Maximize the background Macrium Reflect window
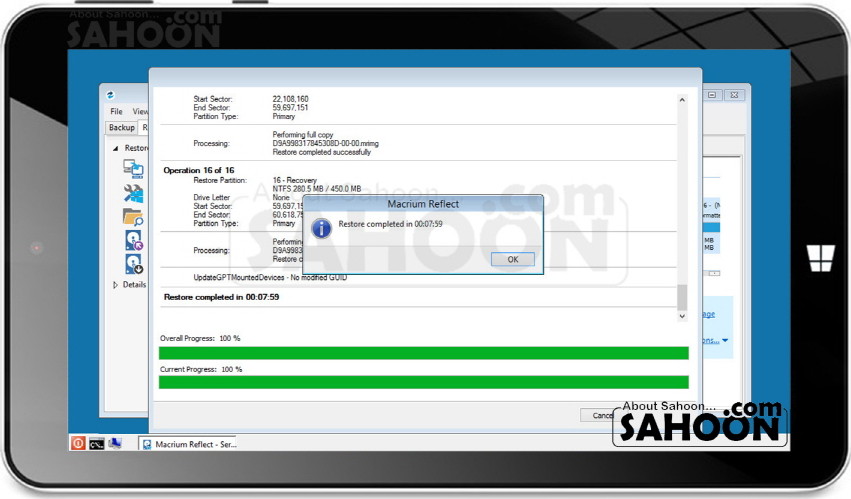The width and height of the screenshot is (851, 499). pyautogui.click(x=712, y=95)
